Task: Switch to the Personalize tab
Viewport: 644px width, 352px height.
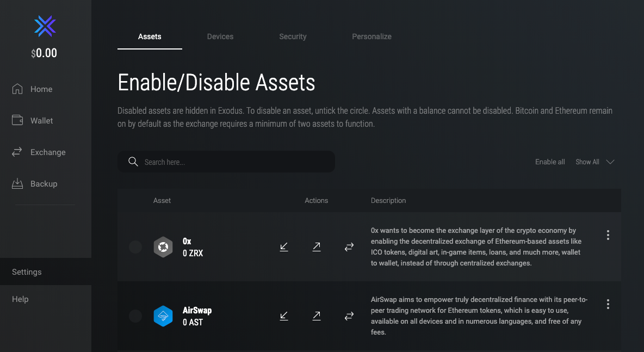Action: (x=371, y=36)
